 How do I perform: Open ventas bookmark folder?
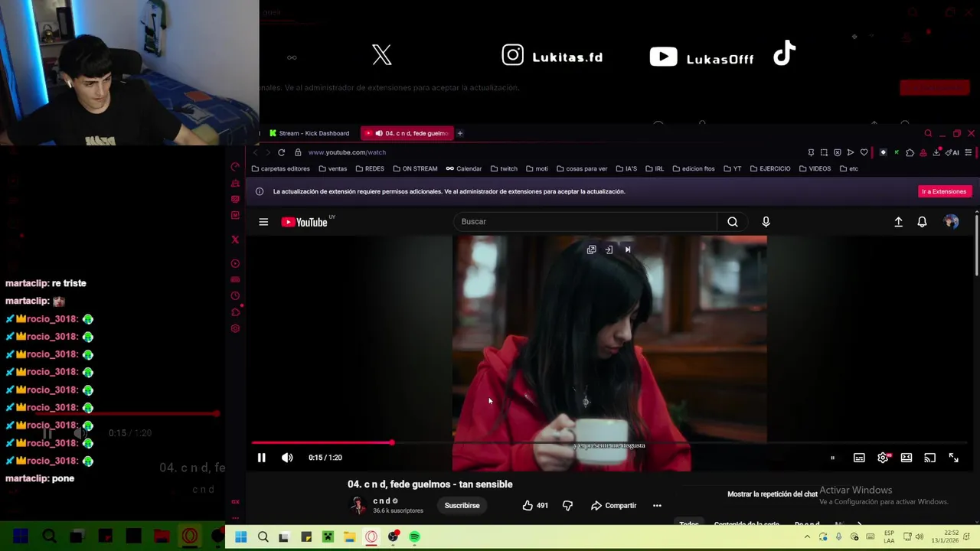[x=332, y=168]
